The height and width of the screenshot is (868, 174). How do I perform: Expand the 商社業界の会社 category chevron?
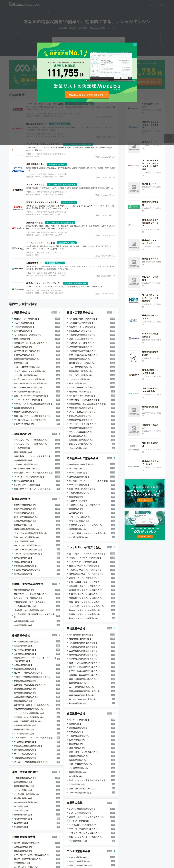coord(115,628)
